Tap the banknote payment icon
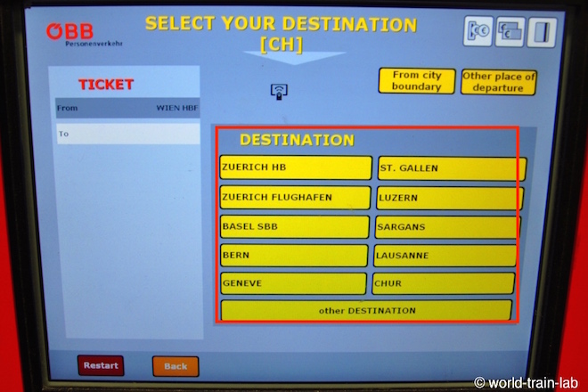The width and height of the screenshot is (588, 392). (510, 31)
